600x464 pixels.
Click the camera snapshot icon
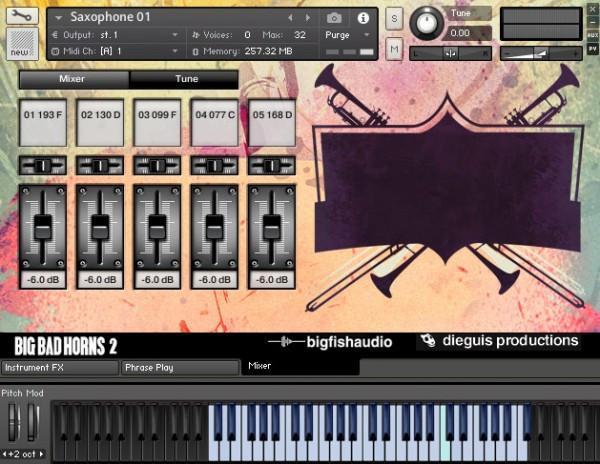335,18
